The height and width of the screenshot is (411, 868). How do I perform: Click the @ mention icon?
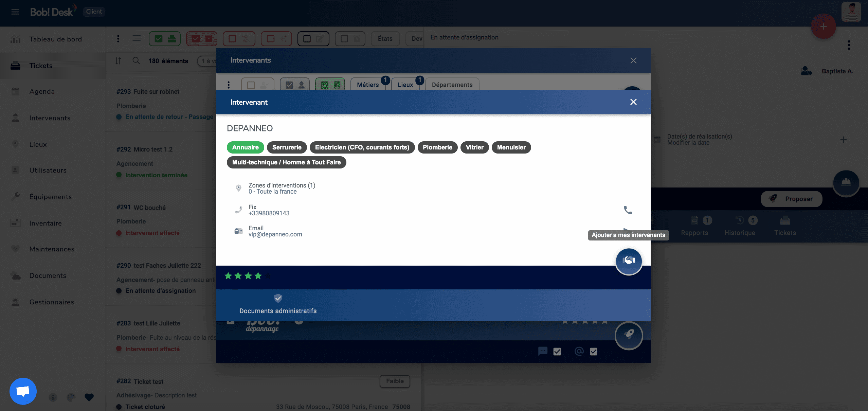point(579,351)
